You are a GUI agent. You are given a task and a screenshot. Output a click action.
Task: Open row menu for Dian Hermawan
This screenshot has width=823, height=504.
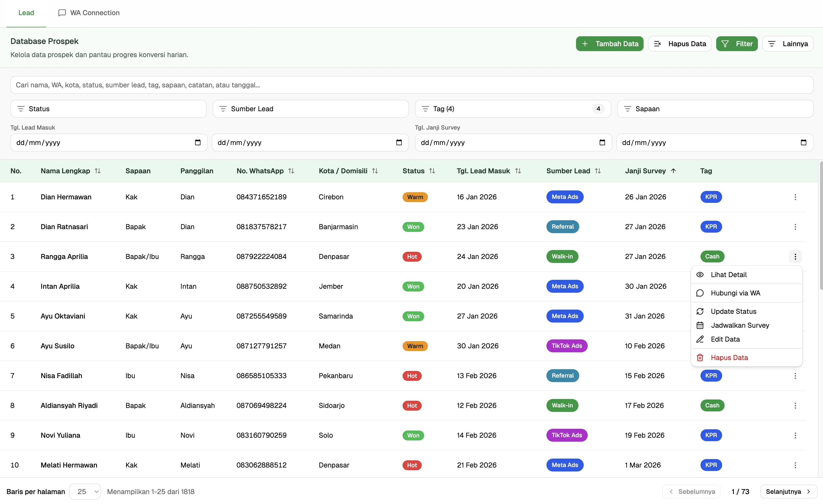pyautogui.click(x=795, y=197)
